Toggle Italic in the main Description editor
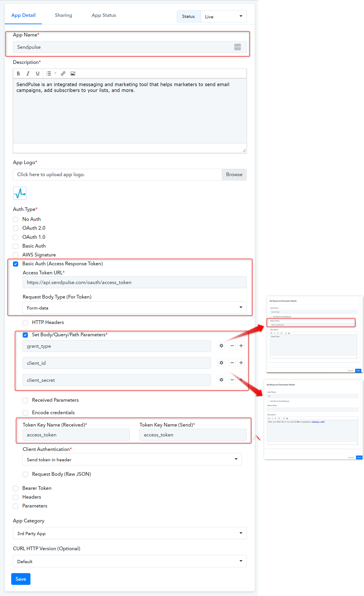 coord(28,74)
